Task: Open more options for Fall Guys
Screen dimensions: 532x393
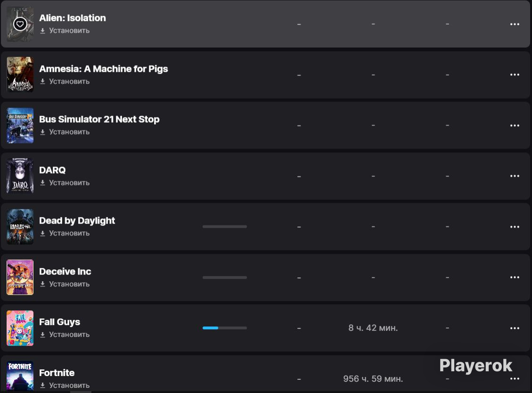Action: [515, 328]
